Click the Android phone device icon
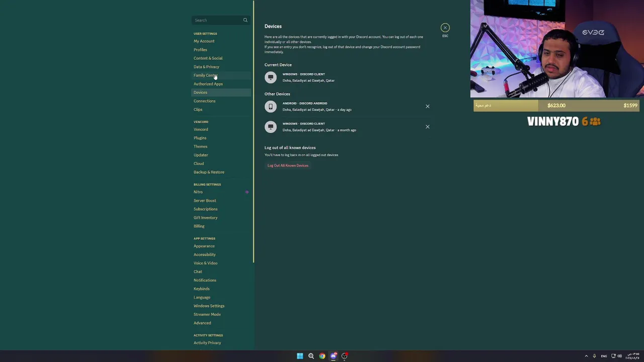 pos(271,106)
